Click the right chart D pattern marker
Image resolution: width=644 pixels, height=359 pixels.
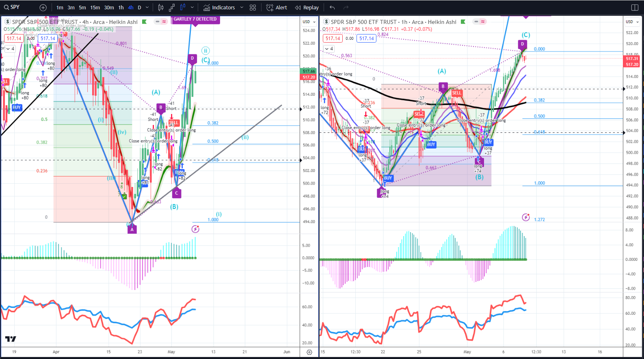click(523, 44)
